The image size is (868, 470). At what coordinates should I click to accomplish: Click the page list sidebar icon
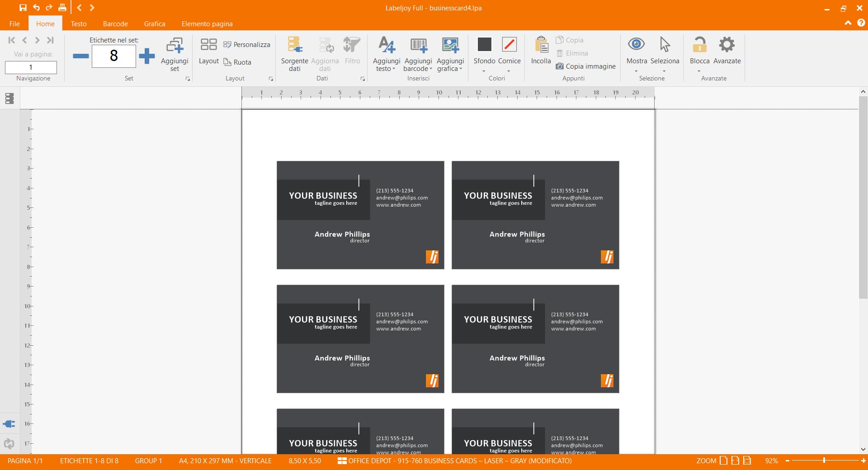9,98
